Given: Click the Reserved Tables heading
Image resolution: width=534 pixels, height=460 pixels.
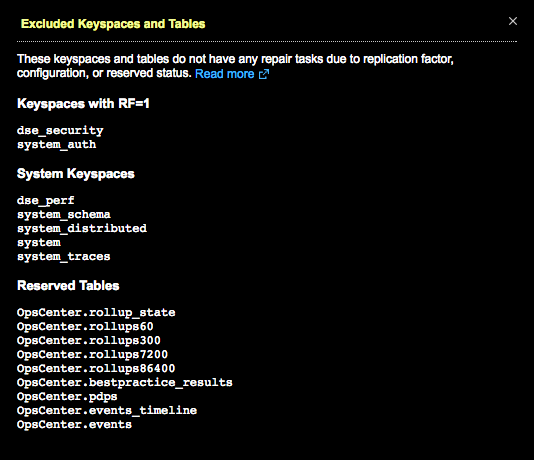Looking at the screenshot, I should click(68, 286).
